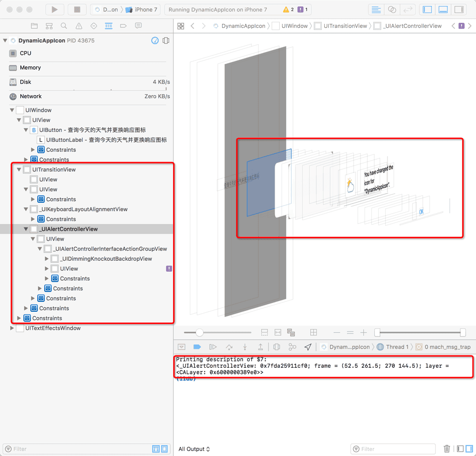
Task: Click the gauge icon next to the PID
Action: (x=155, y=40)
